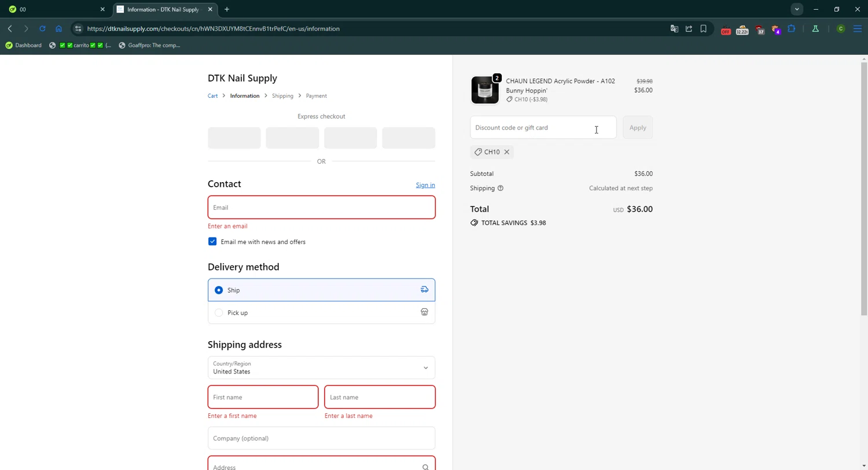The image size is (868, 470).
Task: Open site settings icon in address bar
Action: pos(78,28)
